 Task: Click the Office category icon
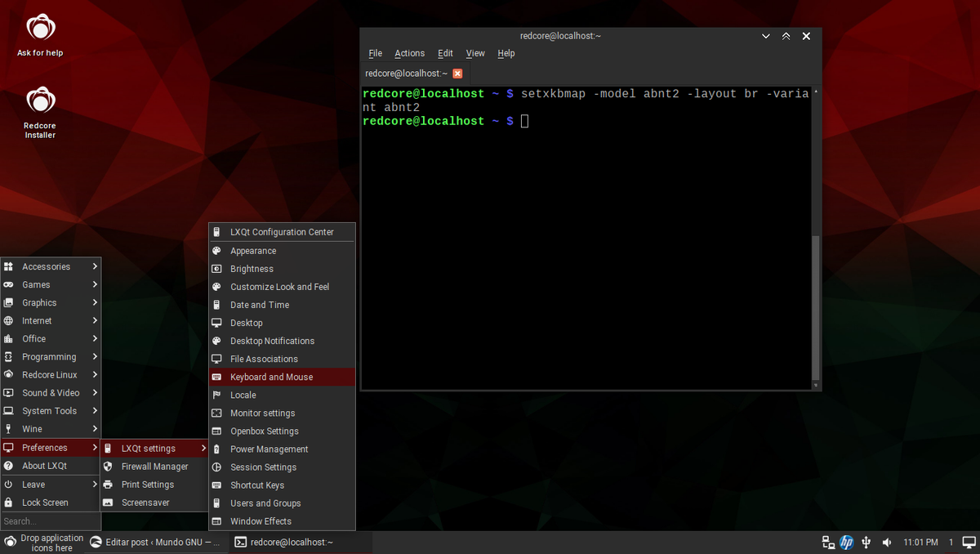point(8,339)
